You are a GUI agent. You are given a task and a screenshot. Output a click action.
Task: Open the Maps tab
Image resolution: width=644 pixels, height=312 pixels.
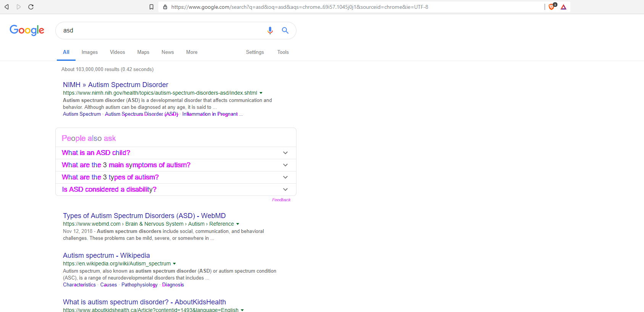tap(143, 52)
